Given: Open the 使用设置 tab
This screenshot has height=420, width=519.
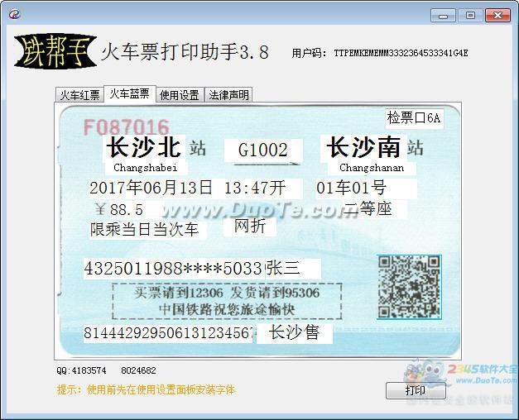Looking at the screenshot, I should click(x=180, y=95).
